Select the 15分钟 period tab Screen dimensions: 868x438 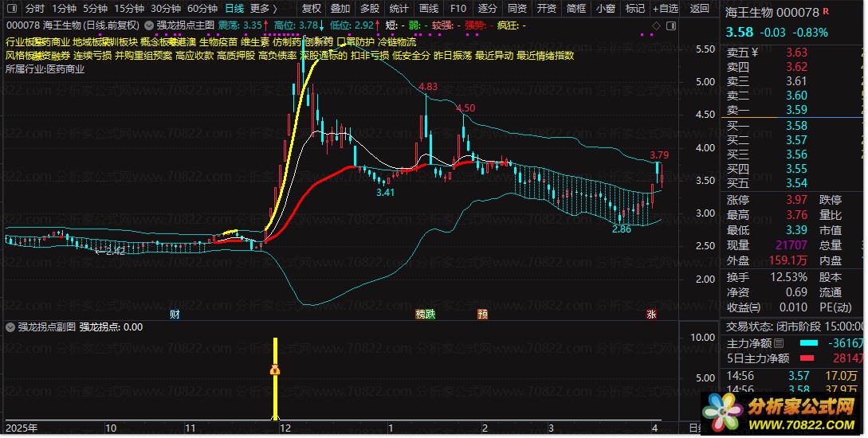pyautogui.click(x=129, y=8)
